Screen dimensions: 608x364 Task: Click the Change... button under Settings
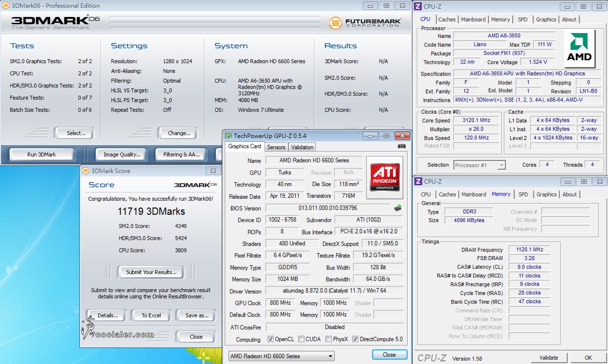tap(178, 133)
